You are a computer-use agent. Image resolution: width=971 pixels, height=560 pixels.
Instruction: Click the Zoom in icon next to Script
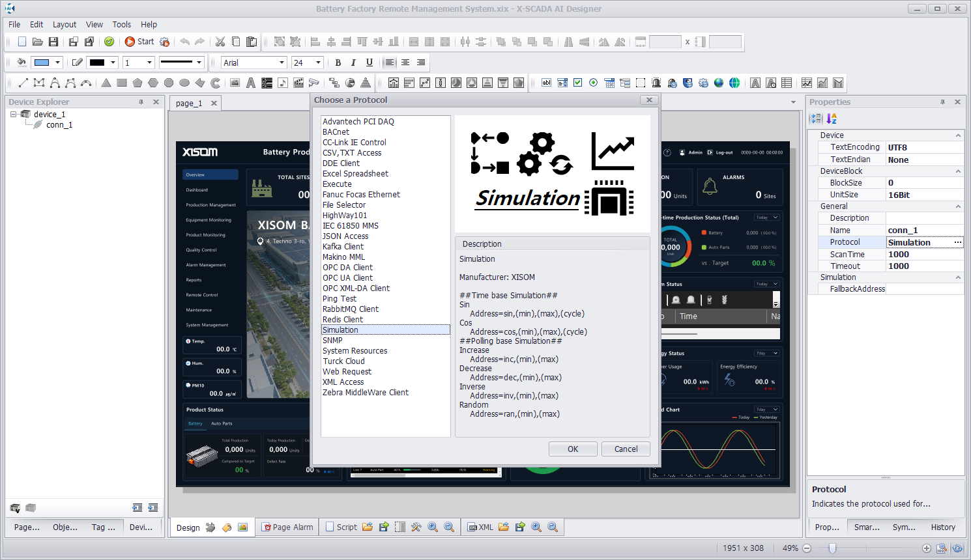pyautogui.click(x=433, y=527)
